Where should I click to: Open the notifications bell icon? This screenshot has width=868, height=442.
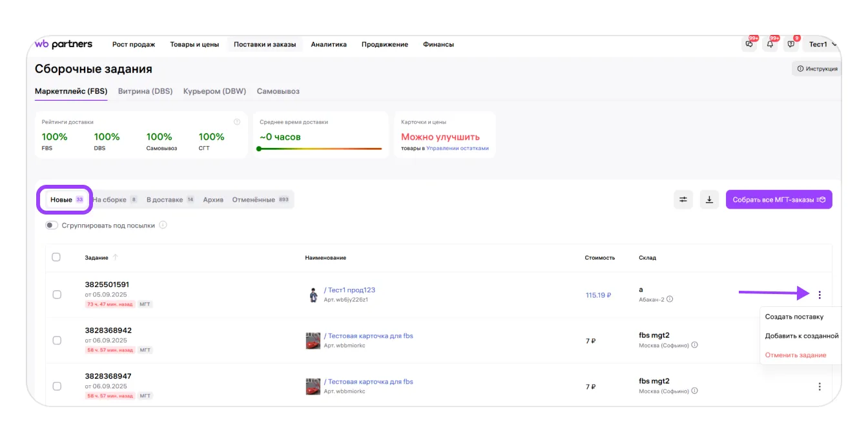pos(770,45)
